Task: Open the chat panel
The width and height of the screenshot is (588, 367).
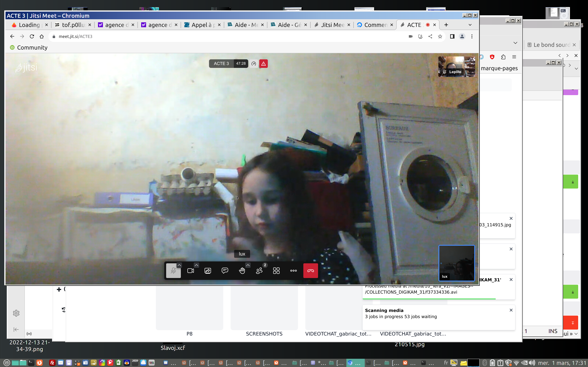Action: point(225,271)
